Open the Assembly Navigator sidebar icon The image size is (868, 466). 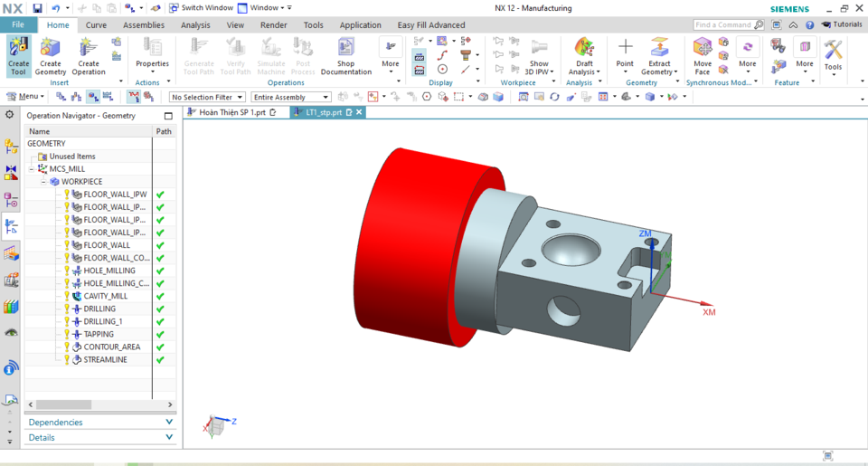(11, 147)
